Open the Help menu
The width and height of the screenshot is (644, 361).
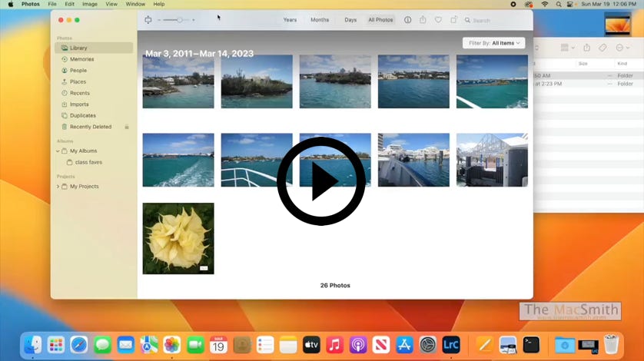(159, 4)
